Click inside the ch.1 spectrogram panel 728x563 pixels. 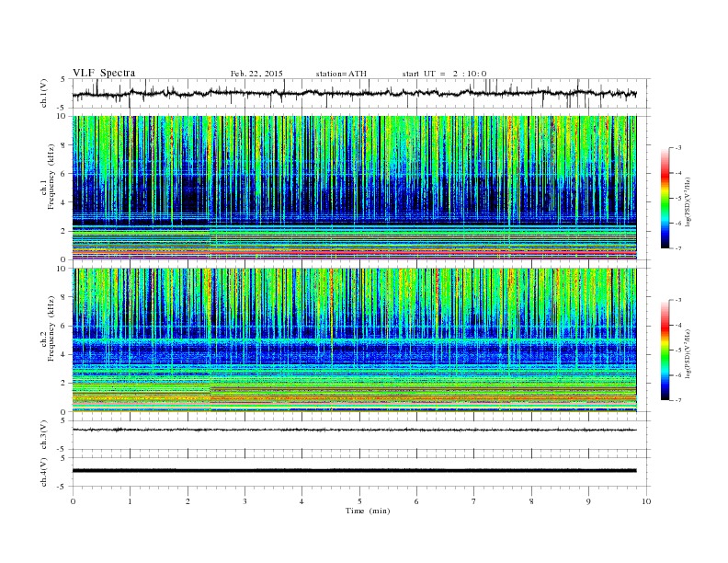tap(354, 188)
